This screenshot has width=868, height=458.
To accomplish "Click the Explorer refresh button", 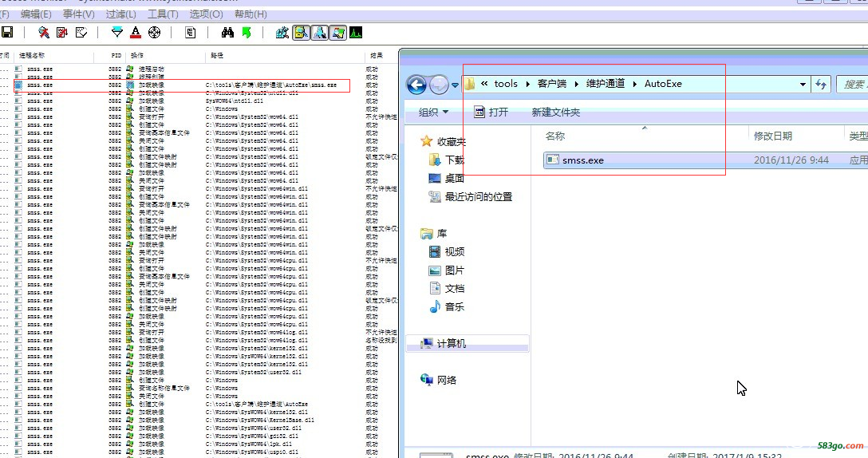I will click(x=820, y=84).
